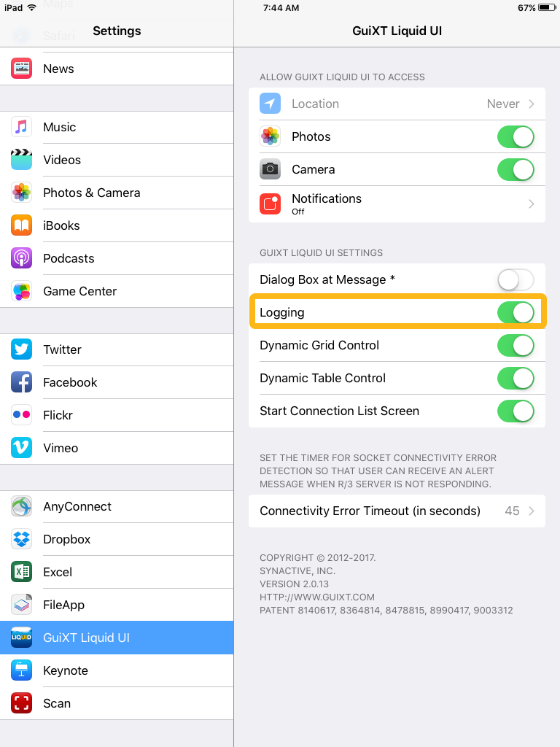Tap the iBooks orange icon
Screen dimensions: 560x747
21,225
